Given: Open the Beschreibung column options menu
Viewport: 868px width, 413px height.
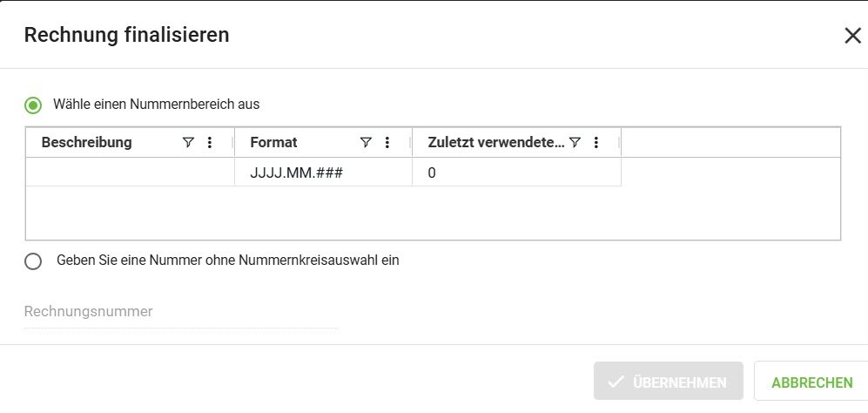Looking at the screenshot, I should click(209, 143).
